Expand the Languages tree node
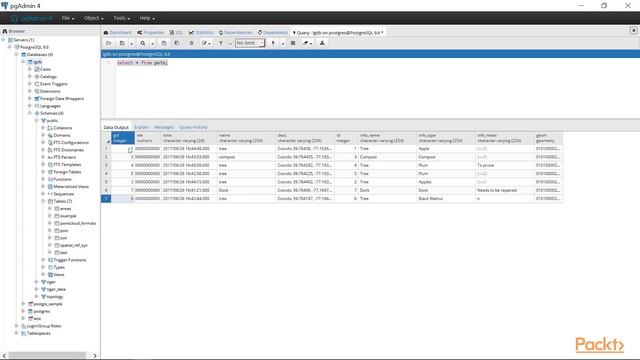Screen dimensions: 640x360 29,106
